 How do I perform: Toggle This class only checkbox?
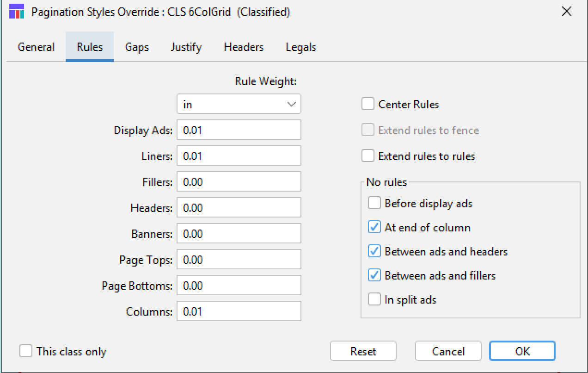click(x=26, y=351)
